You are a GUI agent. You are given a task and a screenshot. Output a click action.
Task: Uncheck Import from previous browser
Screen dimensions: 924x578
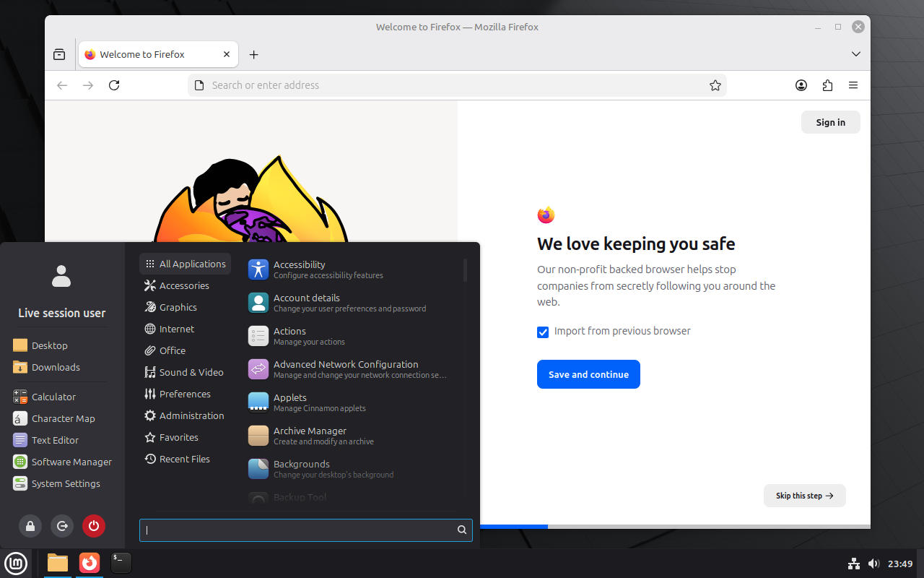[543, 332]
